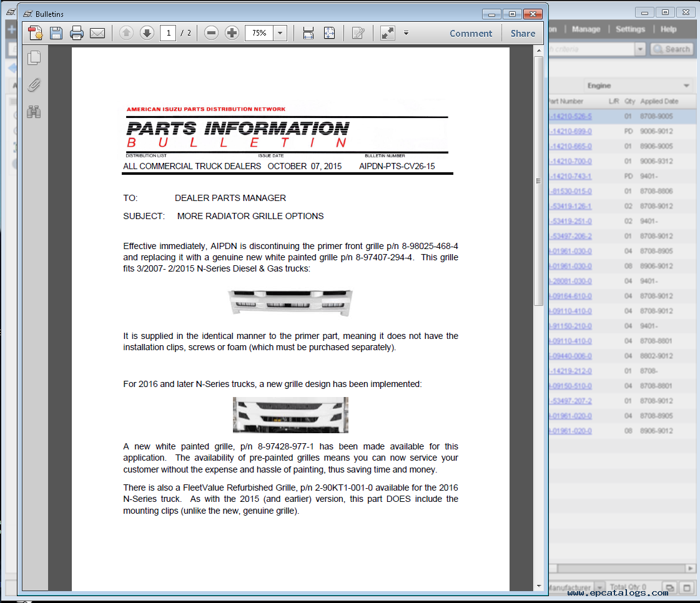Open the attachments paperclip panel
This screenshot has width=700, height=603.
[34, 85]
